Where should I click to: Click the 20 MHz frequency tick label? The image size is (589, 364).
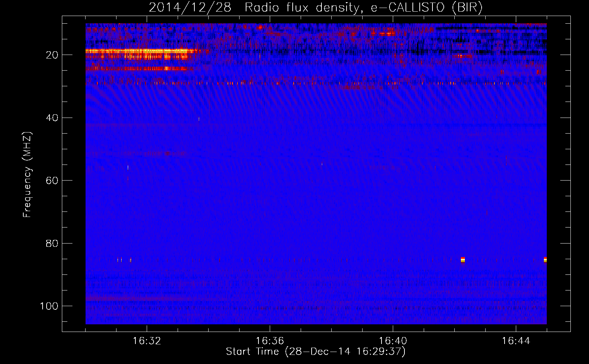click(52, 55)
